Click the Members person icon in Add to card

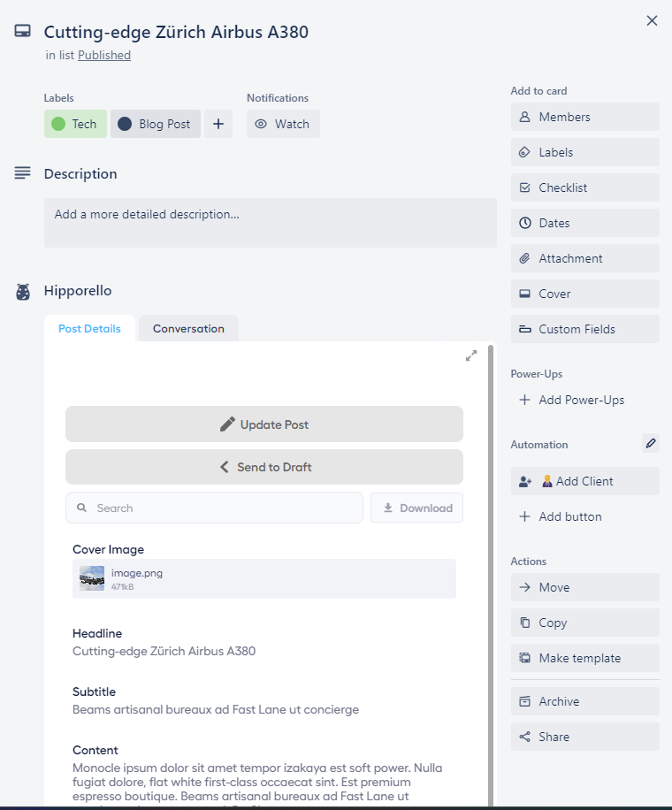pyautogui.click(x=525, y=117)
